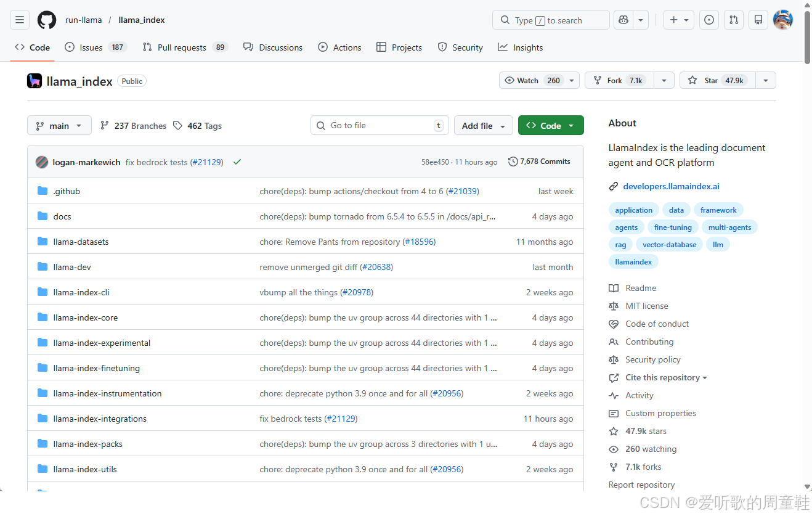Viewport: 812px width, 516px height.
Task: Open the main branch selector dropdown
Action: (59, 126)
